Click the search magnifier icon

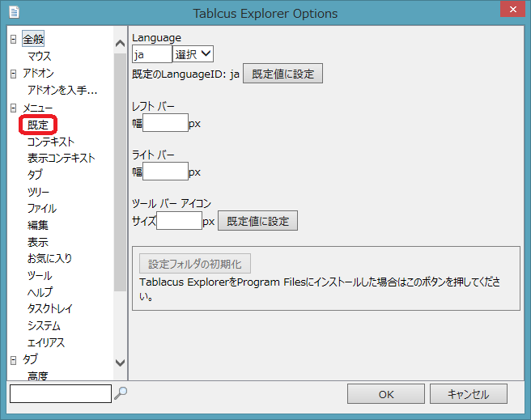pyautogui.click(x=121, y=393)
